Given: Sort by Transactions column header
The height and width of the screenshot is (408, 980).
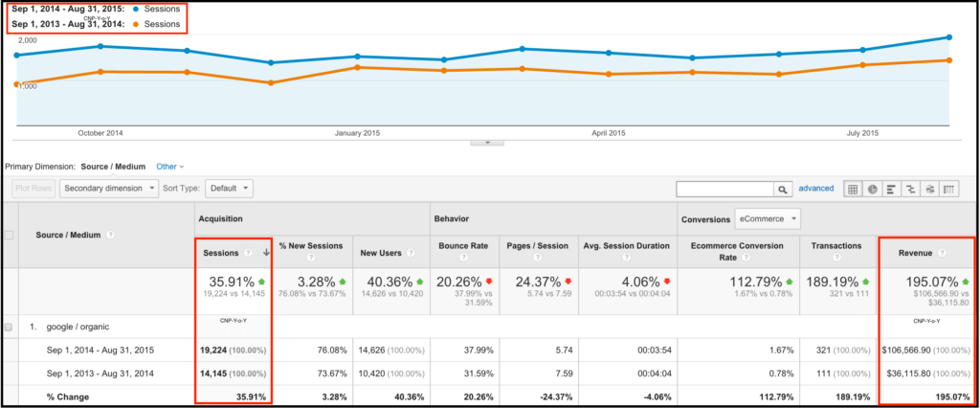Looking at the screenshot, I should click(835, 246).
